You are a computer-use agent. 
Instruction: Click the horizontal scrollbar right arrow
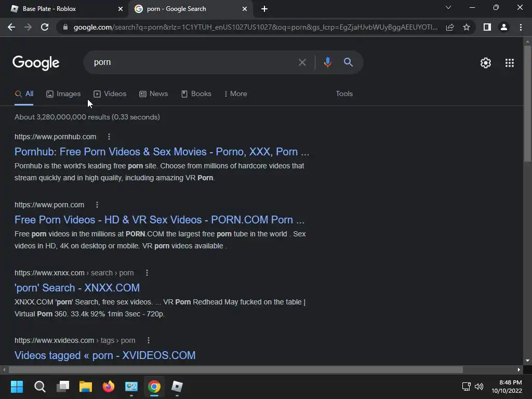519,369
